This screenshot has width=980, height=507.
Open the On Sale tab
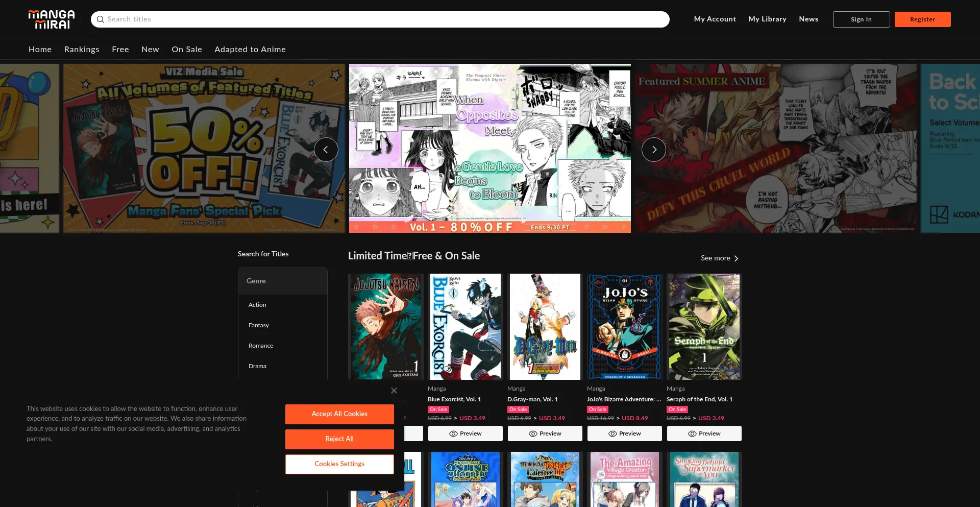[187, 50]
